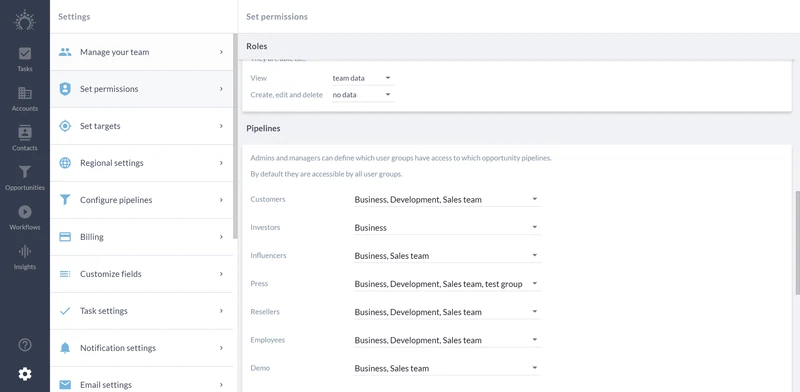
Task: Open the Influencers pipeline groups dropdown
Action: 447,256
